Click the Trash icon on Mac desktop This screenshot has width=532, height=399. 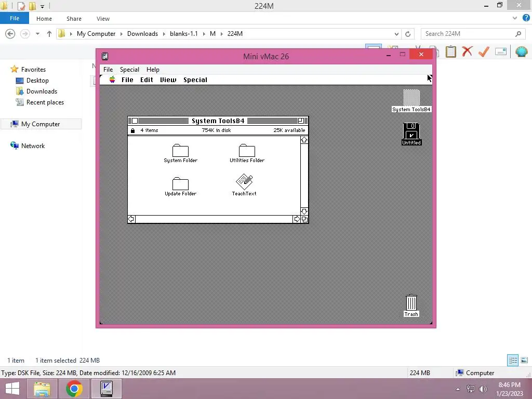click(411, 302)
